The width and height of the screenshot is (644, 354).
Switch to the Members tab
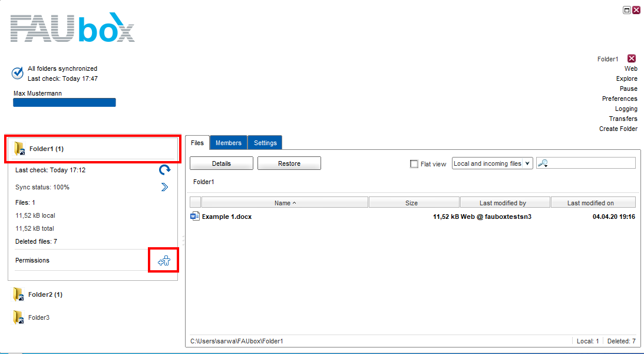point(229,143)
